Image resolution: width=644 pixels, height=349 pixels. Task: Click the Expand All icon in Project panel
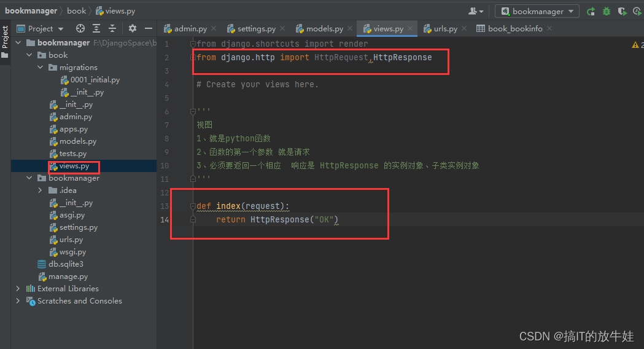(96, 28)
